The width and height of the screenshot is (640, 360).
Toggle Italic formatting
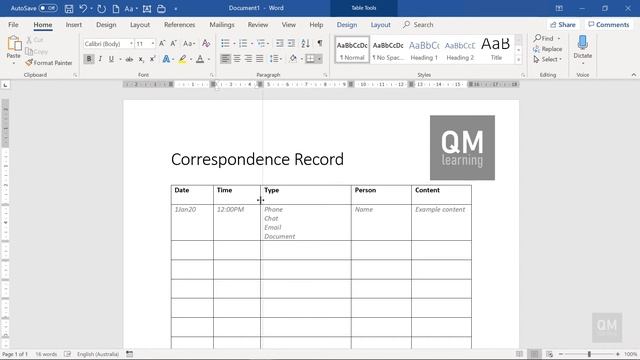pos(100,59)
